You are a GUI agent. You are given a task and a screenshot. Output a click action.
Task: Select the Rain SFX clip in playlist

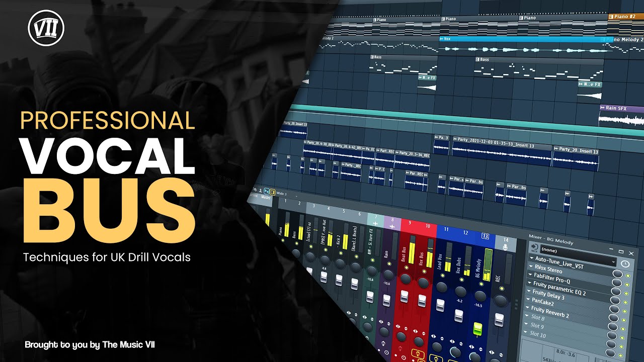coord(621,116)
